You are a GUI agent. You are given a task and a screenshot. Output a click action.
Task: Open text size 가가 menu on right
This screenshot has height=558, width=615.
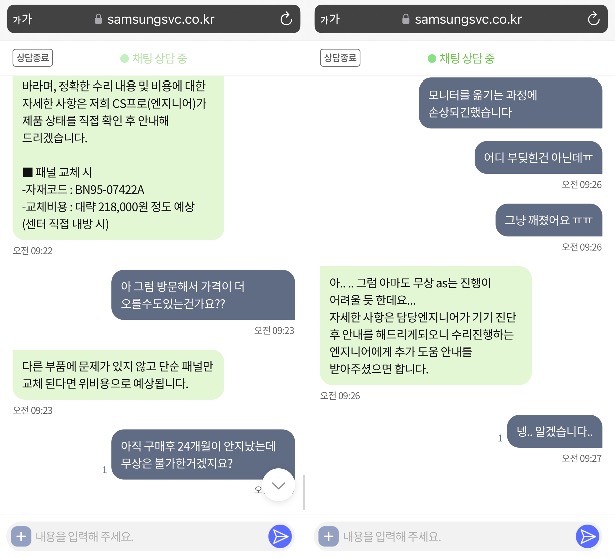[330, 19]
